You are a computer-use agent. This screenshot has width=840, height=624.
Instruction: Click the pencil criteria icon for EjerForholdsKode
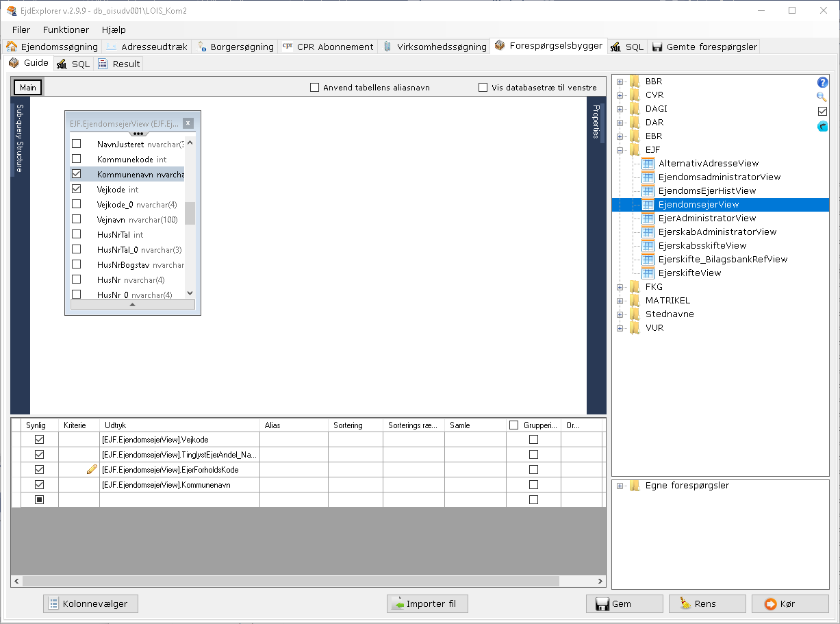tap(91, 470)
